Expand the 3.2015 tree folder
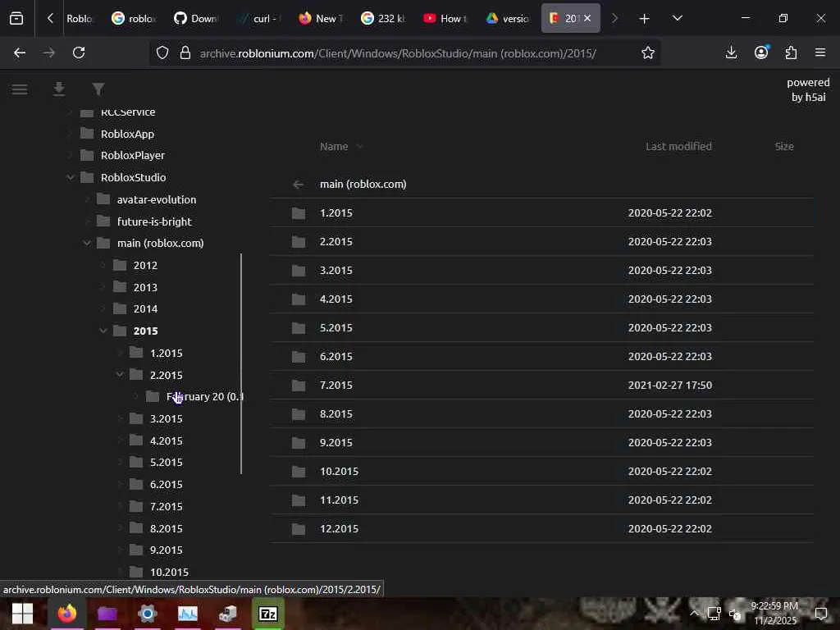Image resolution: width=840 pixels, height=630 pixels. [x=120, y=419]
